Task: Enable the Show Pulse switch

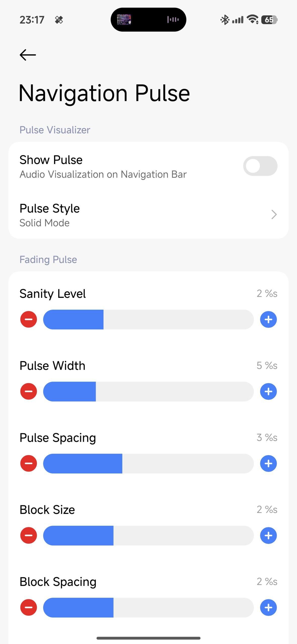Action: tap(260, 166)
